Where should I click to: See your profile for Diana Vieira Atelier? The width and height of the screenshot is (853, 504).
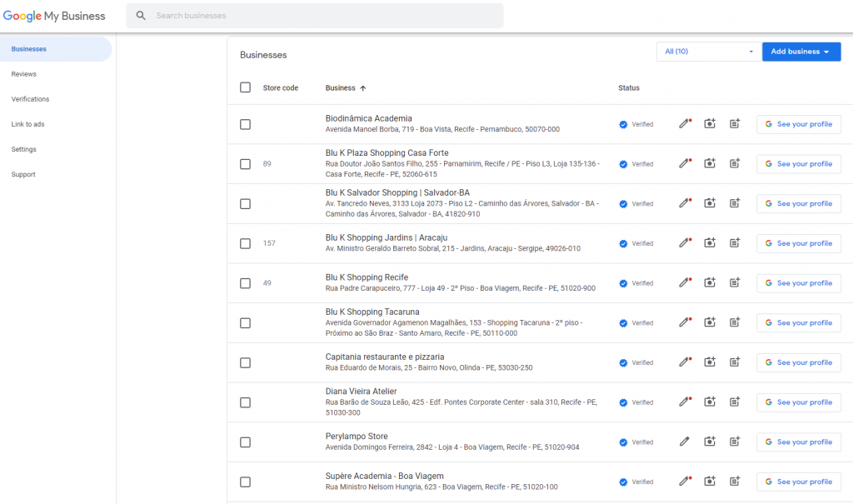[799, 402]
